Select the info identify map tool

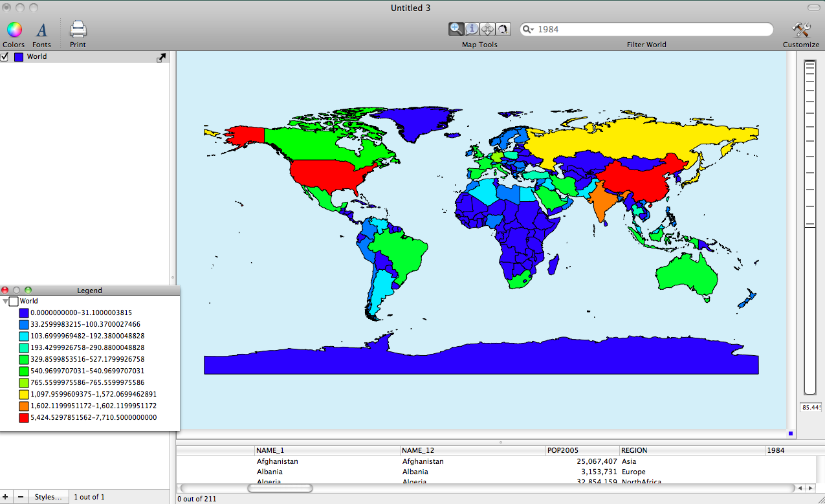click(472, 28)
